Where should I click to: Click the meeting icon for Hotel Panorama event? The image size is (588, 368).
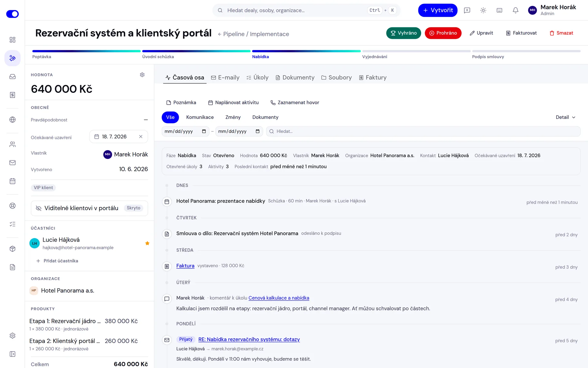point(167,201)
